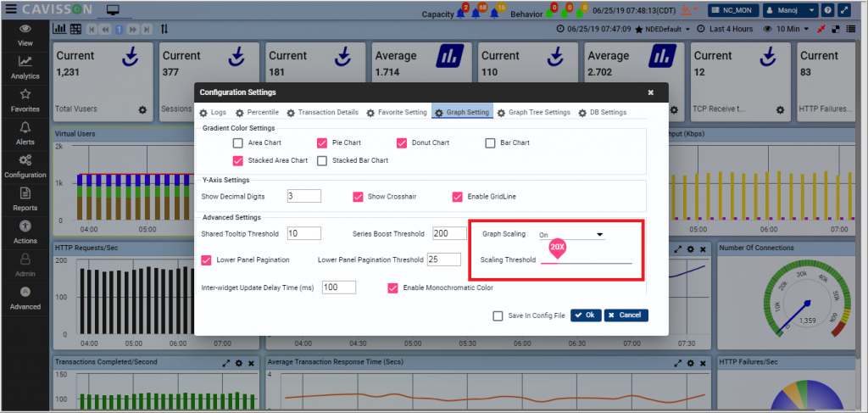Select the monitor screen icon in header
Screen dimensions: 868x413
114,10
